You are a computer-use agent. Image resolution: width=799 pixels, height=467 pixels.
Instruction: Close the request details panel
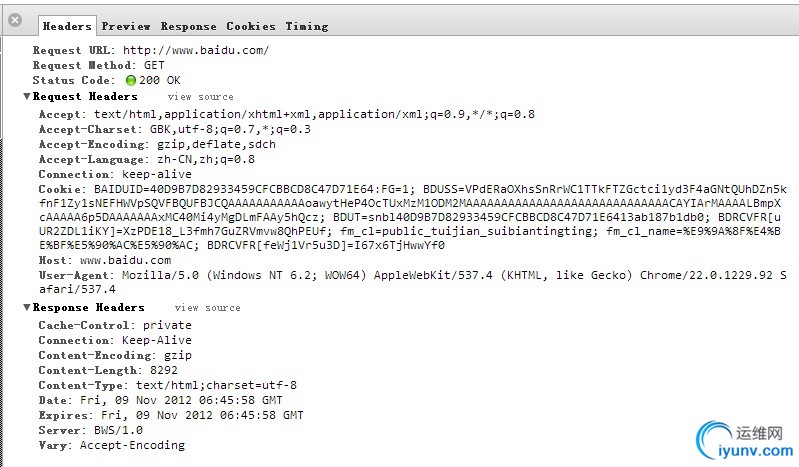pyautogui.click(x=15, y=20)
